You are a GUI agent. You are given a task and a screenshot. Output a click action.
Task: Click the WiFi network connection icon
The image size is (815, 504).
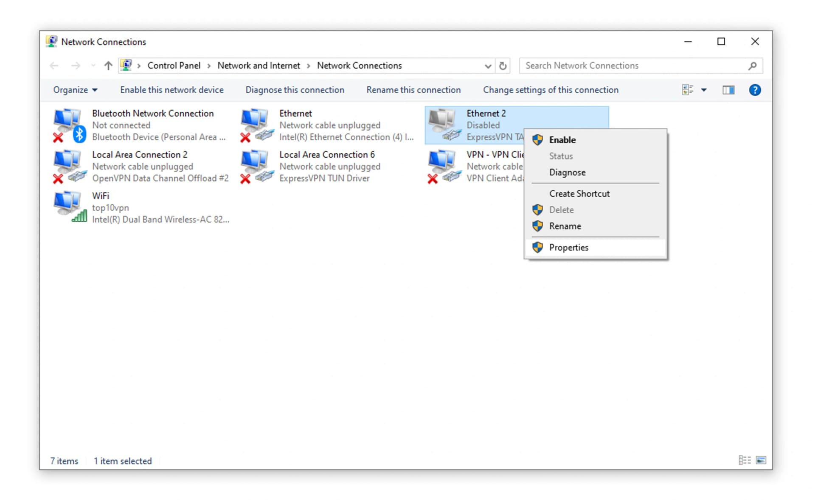pos(67,207)
